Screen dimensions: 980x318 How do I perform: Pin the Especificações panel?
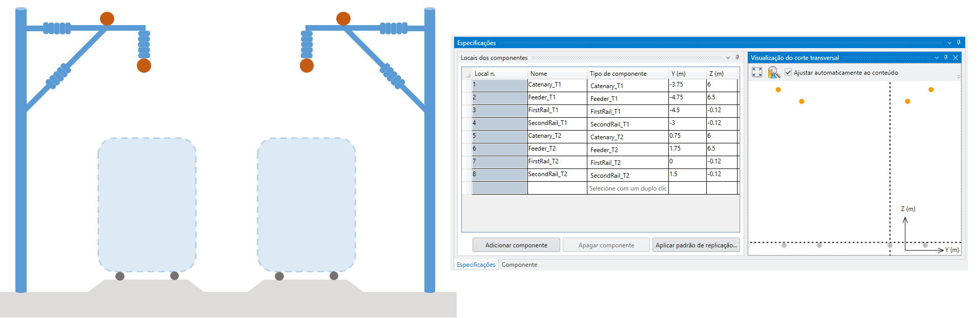pos(959,43)
